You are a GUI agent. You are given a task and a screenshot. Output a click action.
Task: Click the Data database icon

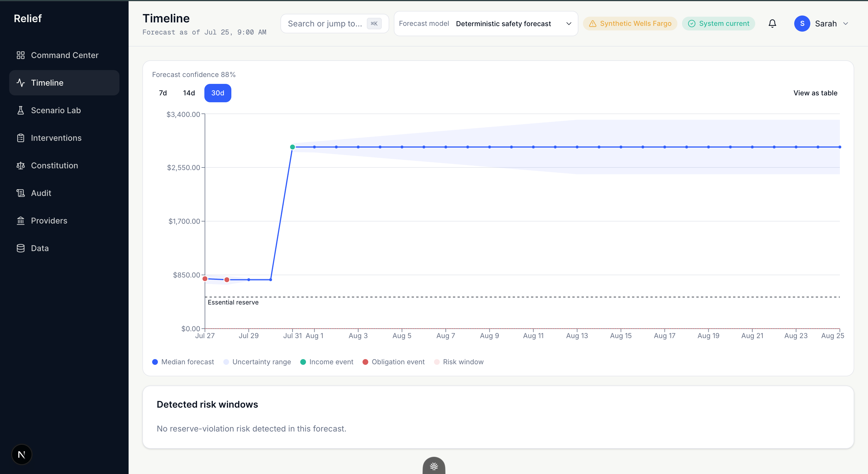coord(21,248)
